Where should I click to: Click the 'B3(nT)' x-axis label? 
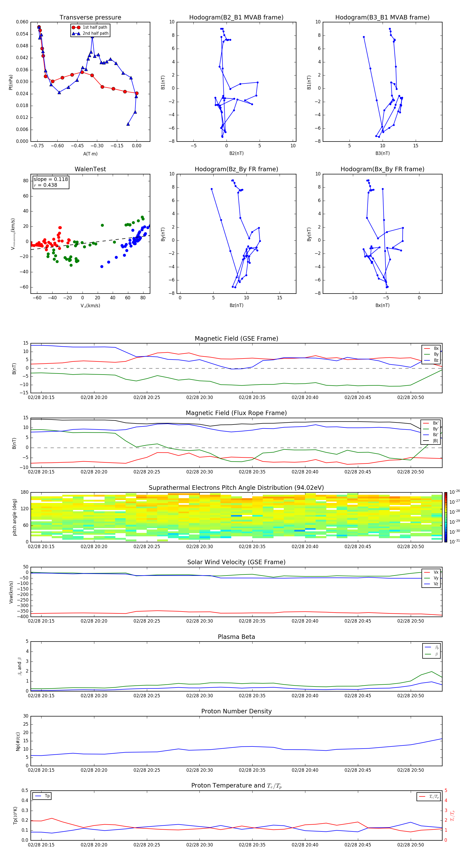pyautogui.click(x=382, y=153)
